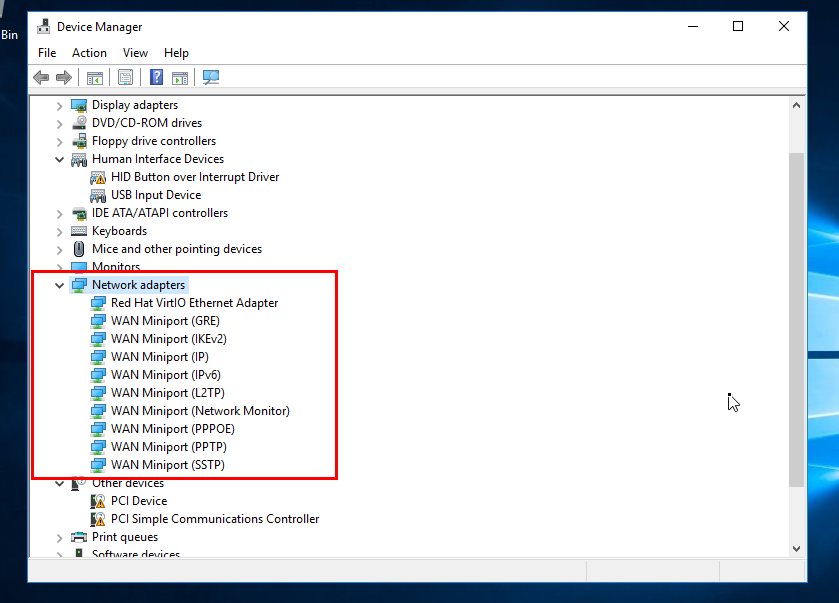Open the View menu
This screenshot has width=839, height=603.
tap(135, 53)
